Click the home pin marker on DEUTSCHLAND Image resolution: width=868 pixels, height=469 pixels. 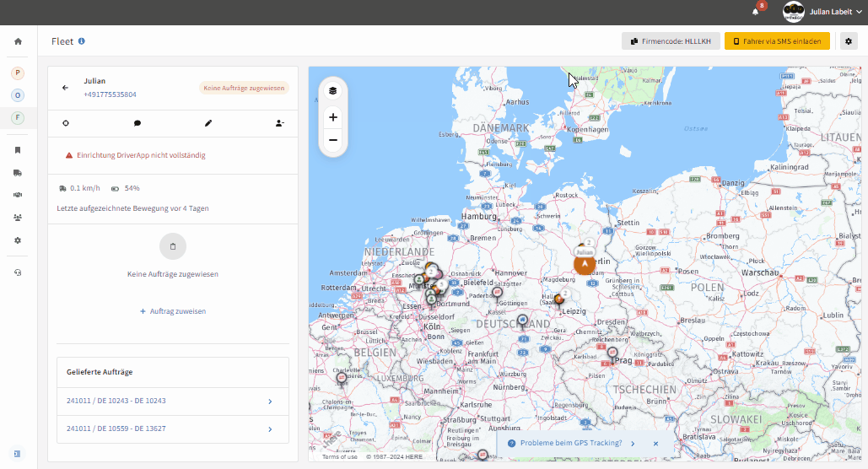[x=523, y=321]
